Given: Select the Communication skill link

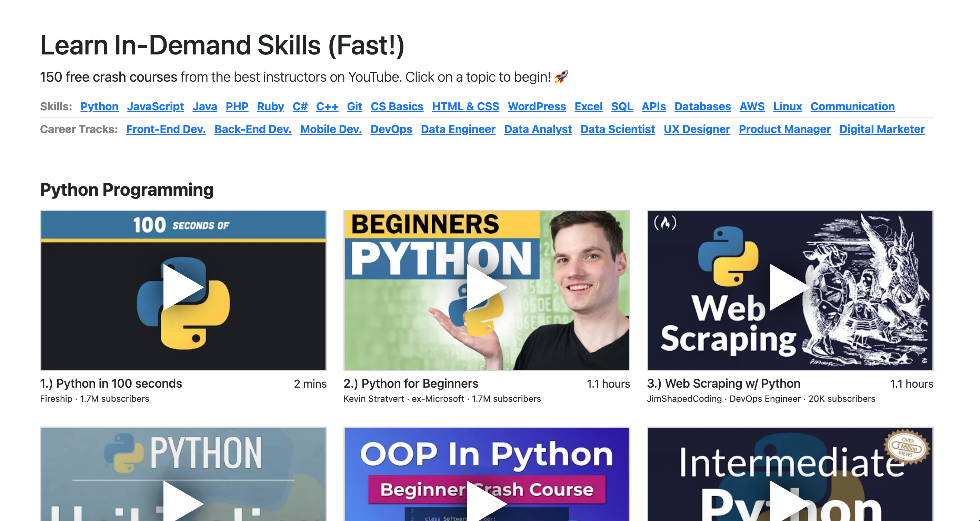Looking at the screenshot, I should point(852,106).
